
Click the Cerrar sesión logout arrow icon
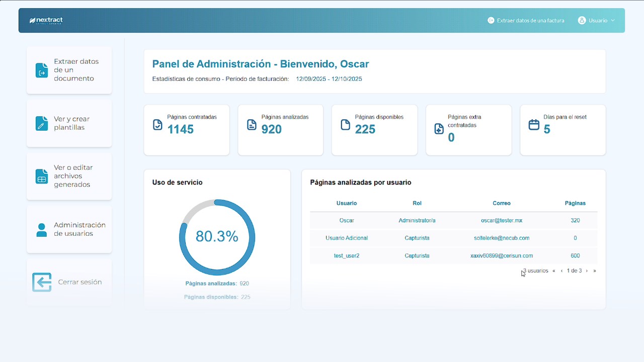coord(42,282)
